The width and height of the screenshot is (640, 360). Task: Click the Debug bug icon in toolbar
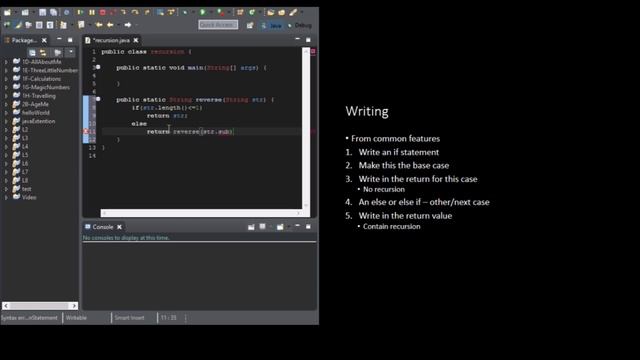[x=185, y=12]
